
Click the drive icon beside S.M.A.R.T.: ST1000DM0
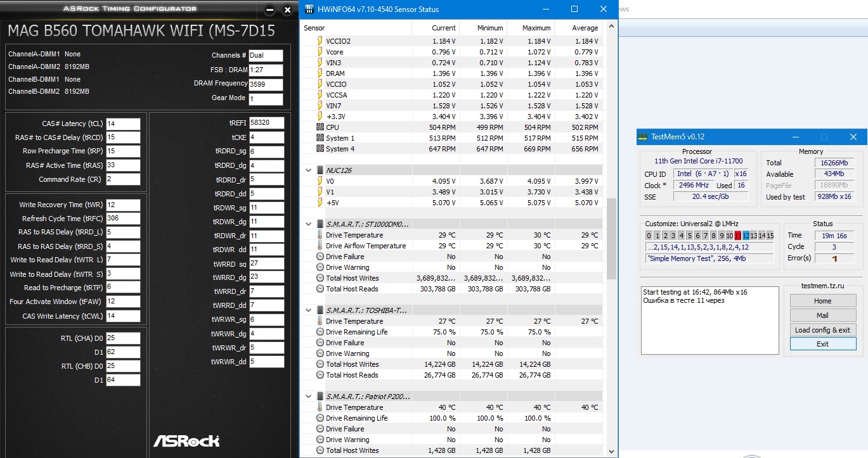(320, 224)
